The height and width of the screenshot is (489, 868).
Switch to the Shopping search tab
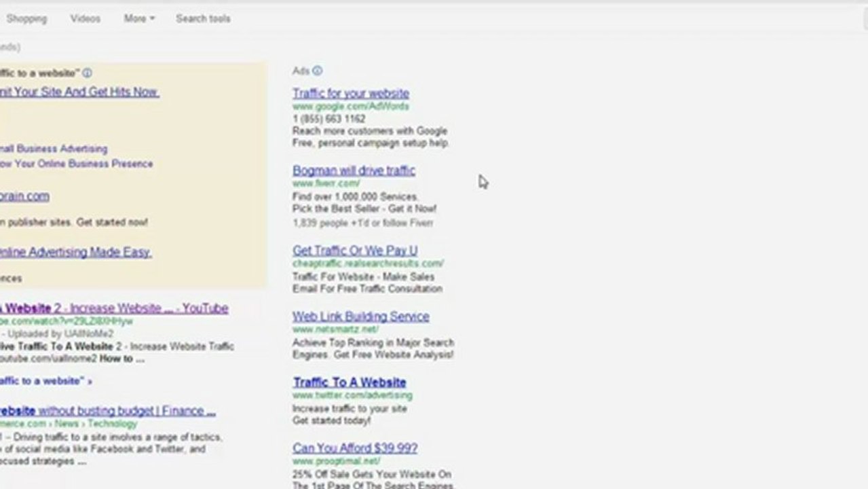(x=26, y=18)
